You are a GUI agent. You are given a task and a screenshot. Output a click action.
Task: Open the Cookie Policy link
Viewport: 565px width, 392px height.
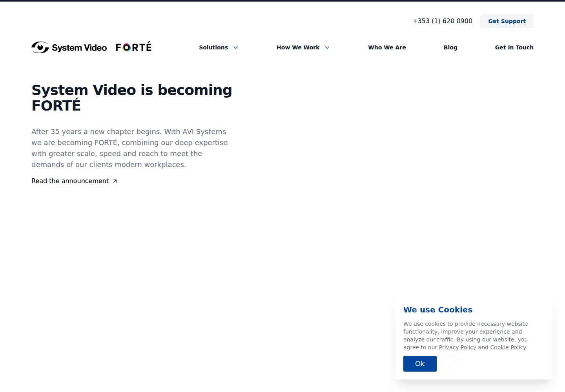tap(508, 347)
